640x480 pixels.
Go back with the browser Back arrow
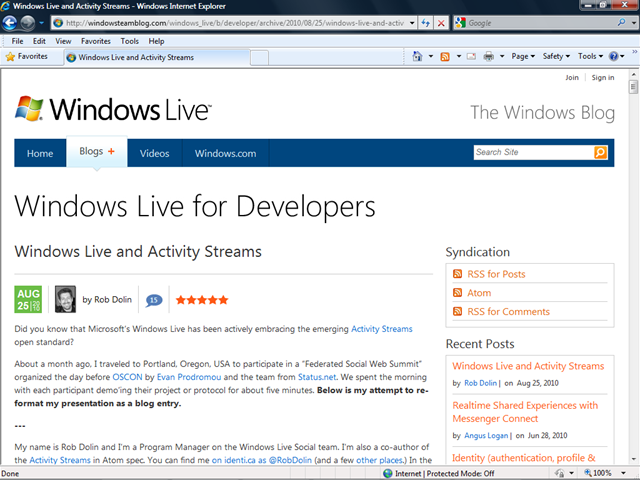[x=9, y=23]
